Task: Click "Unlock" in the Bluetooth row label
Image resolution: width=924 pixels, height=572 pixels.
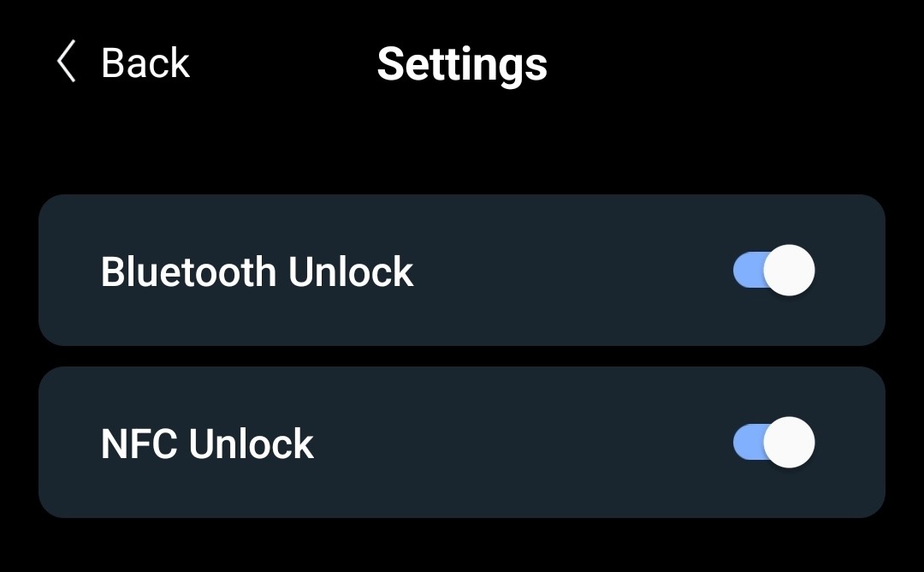Action: point(351,271)
